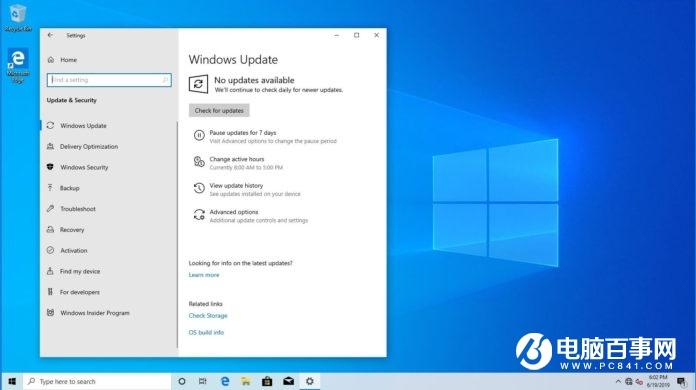Viewport: 696px width, 390px height.
Task: Open Troubleshoot settings
Action: [78, 209]
